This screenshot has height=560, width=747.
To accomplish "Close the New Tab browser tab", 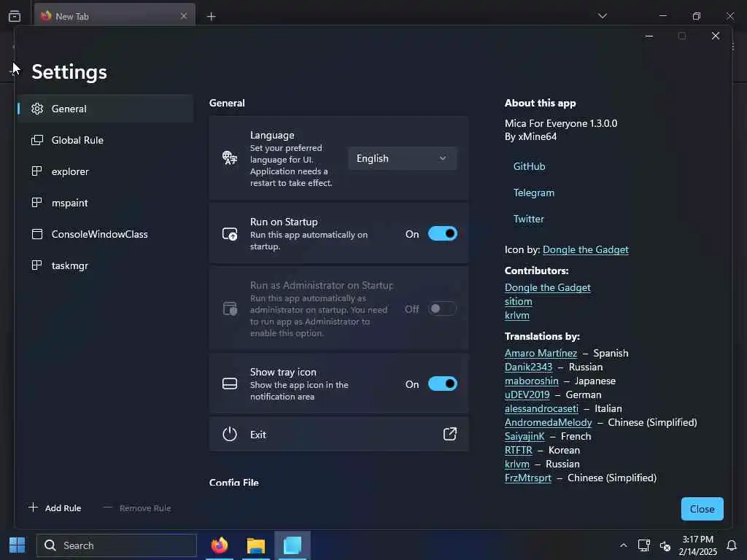I will pos(184,16).
